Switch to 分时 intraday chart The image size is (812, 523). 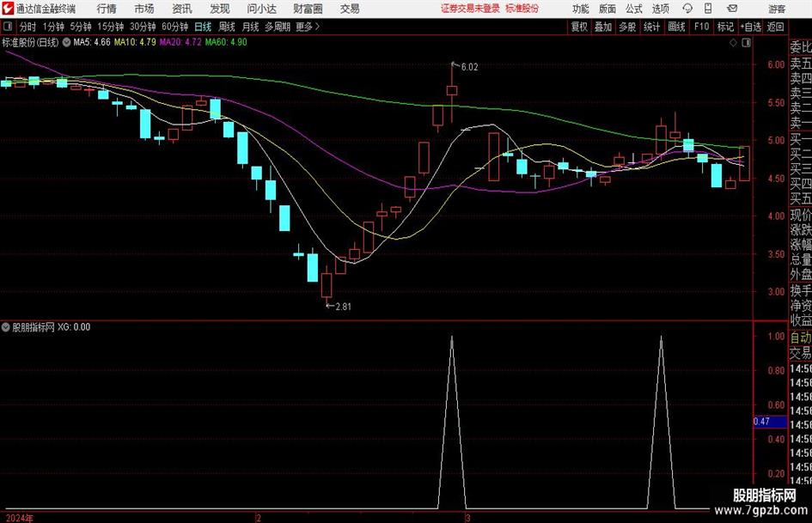[x=28, y=27]
